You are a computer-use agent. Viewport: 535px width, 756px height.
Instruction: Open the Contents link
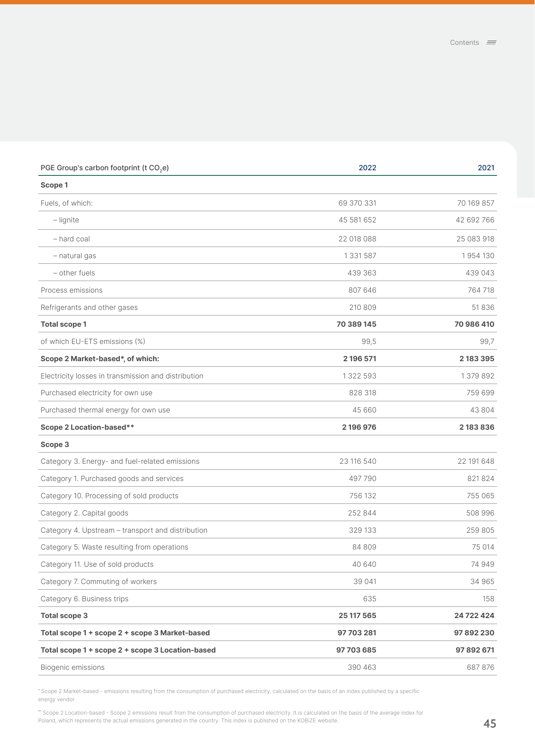pyautogui.click(x=464, y=43)
